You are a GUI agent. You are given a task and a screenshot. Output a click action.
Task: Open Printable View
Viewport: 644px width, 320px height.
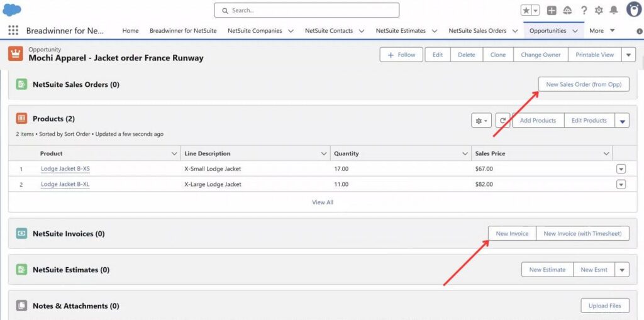point(595,55)
